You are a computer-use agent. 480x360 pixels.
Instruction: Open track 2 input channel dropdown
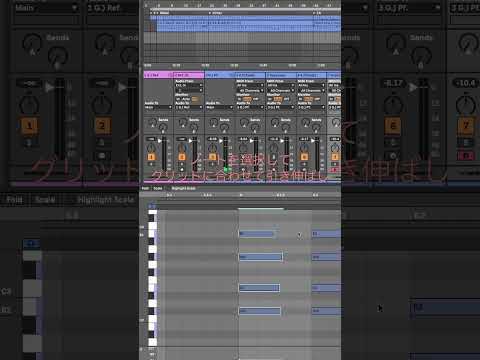coord(189,90)
